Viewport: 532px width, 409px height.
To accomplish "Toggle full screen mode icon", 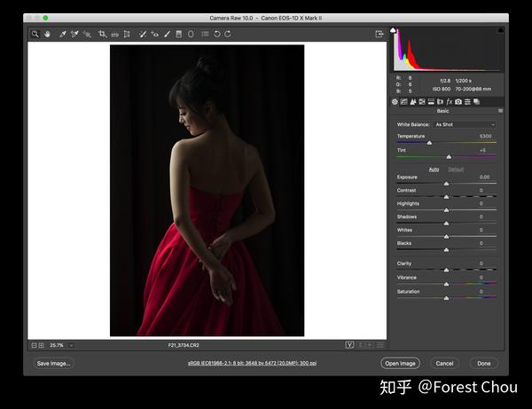I will tap(379, 34).
